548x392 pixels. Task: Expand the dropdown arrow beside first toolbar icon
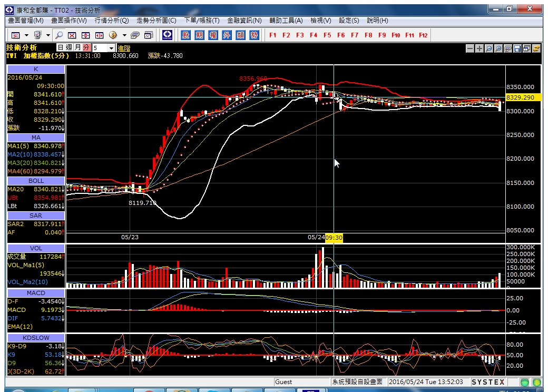(26, 35)
